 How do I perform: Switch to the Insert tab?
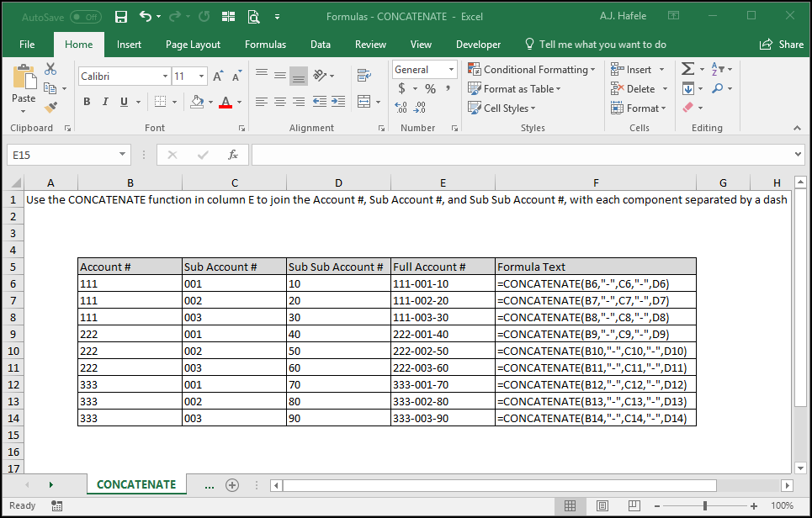pyautogui.click(x=129, y=45)
